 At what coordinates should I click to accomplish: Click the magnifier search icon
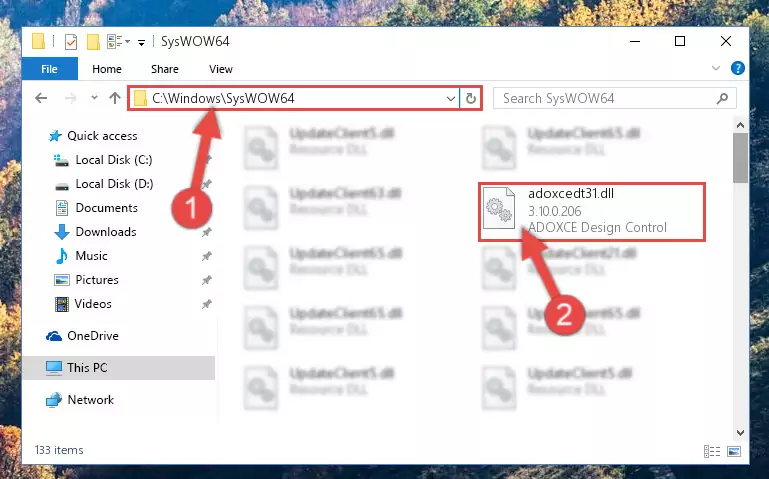click(722, 99)
